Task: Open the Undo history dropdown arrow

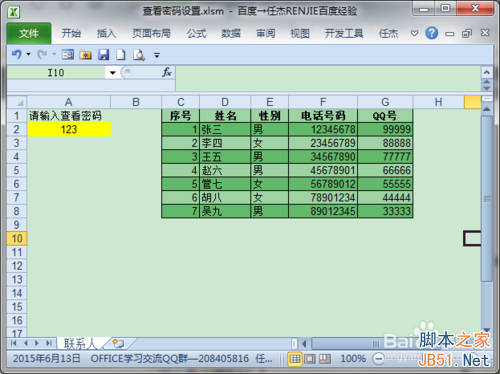Action: point(29,54)
